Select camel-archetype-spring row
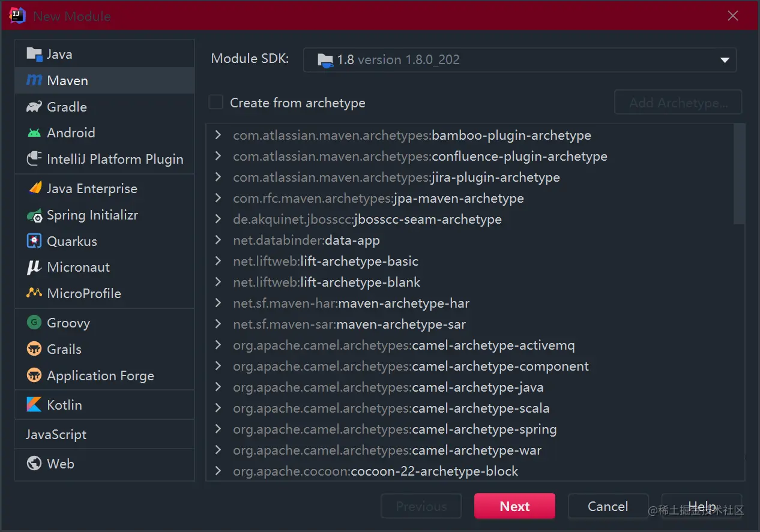 [x=470, y=429]
